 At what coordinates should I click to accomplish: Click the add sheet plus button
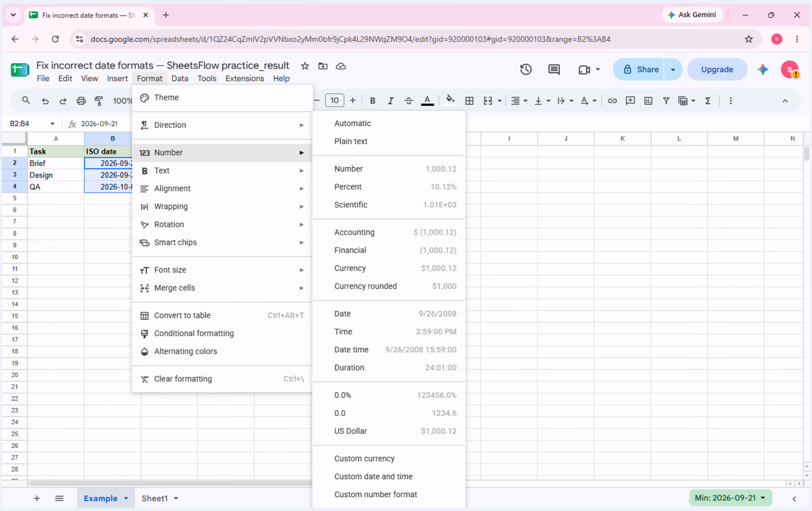(37, 498)
